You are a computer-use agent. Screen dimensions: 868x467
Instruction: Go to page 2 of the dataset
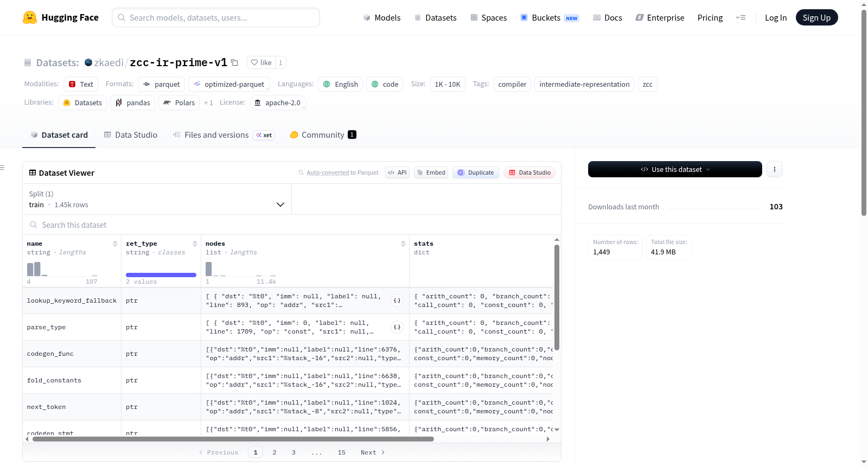[x=275, y=452]
